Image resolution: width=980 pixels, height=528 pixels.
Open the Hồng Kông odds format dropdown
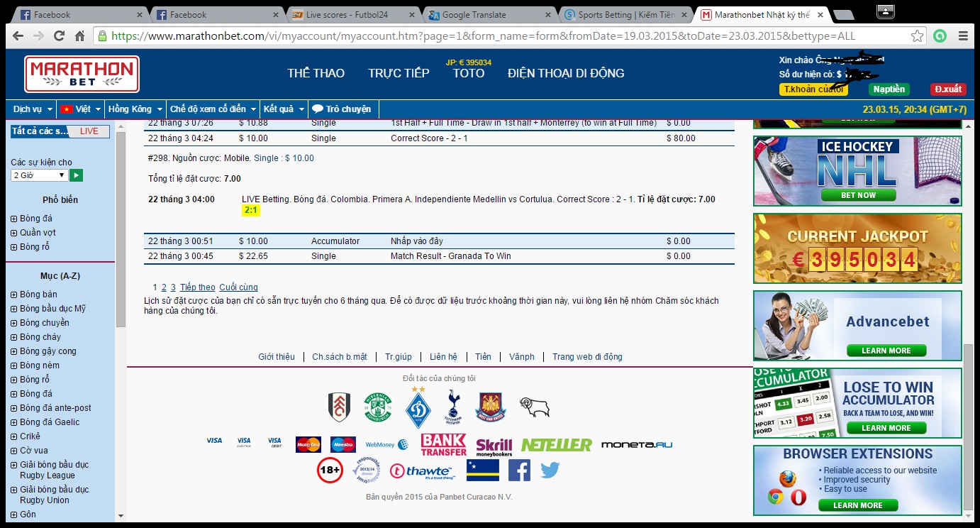(x=135, y=109)
